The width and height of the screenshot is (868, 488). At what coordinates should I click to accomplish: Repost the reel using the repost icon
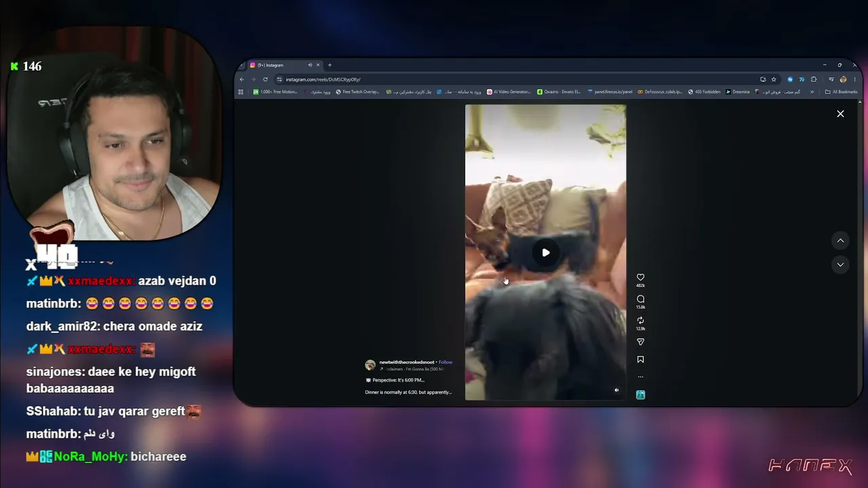click(640, 321)
